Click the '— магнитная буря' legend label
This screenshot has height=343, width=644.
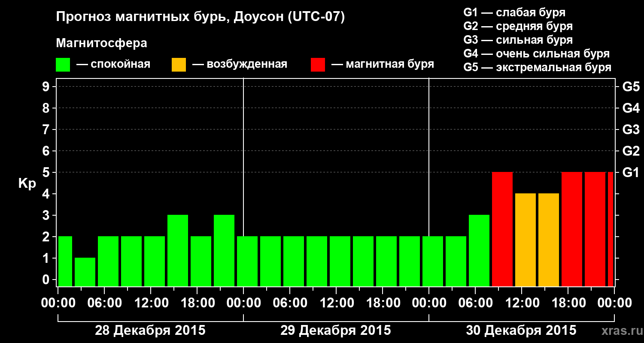point(383,64)
